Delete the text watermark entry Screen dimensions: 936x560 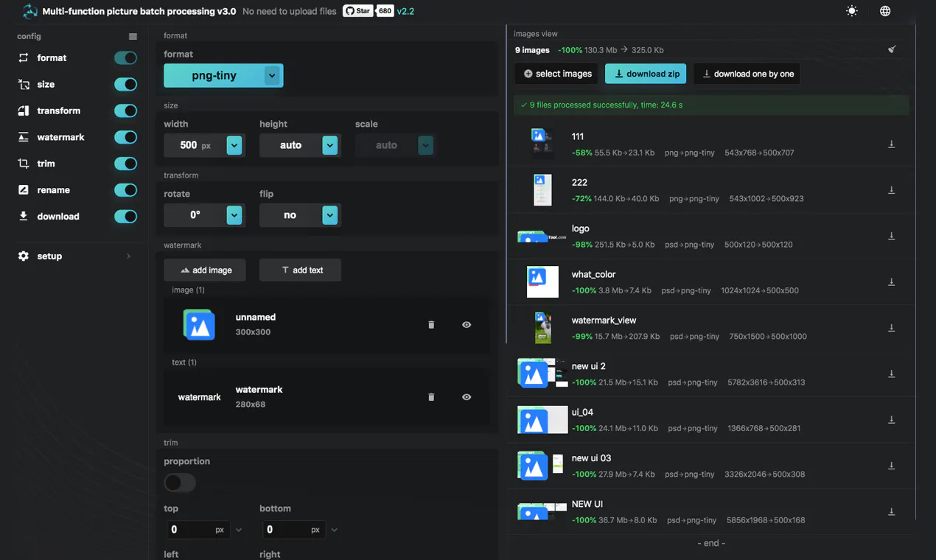pyautogui.click(x=431, y=397)
